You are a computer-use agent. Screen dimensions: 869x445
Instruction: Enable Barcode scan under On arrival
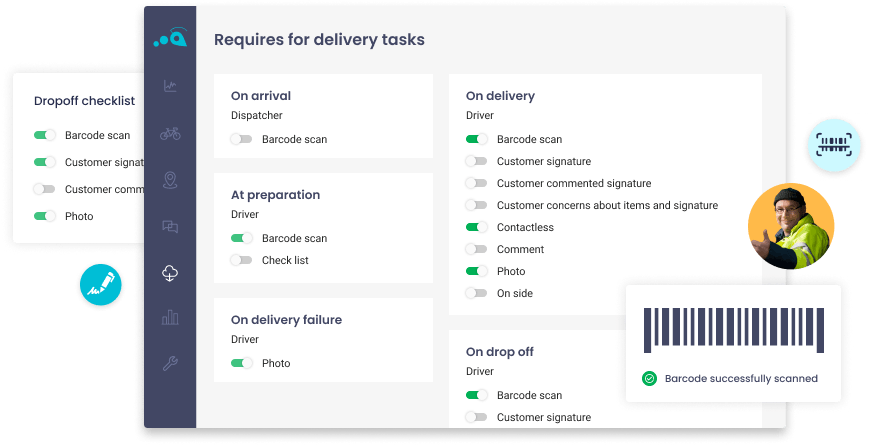click(241, 140)
